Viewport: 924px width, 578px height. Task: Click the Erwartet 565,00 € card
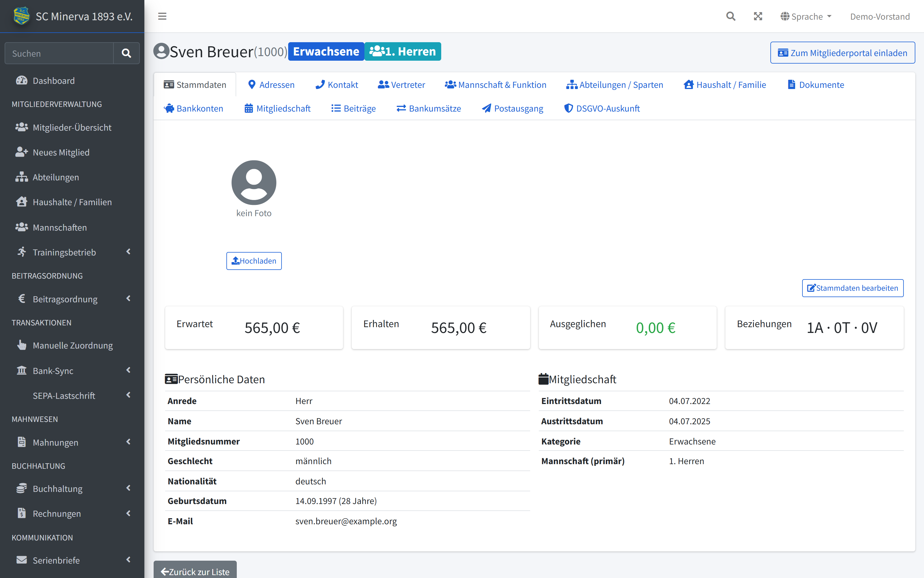click(254, 328)
